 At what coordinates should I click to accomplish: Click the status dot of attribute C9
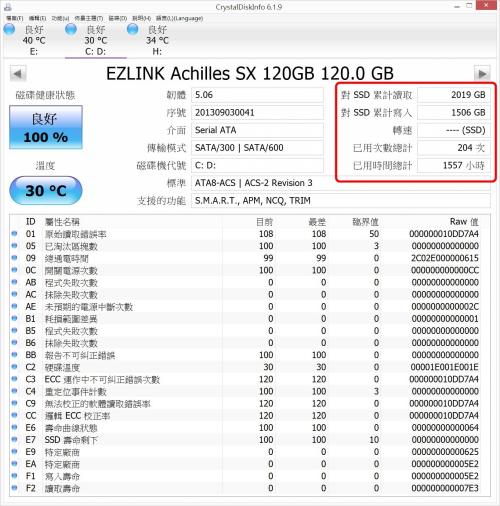[x=14, y=403]
